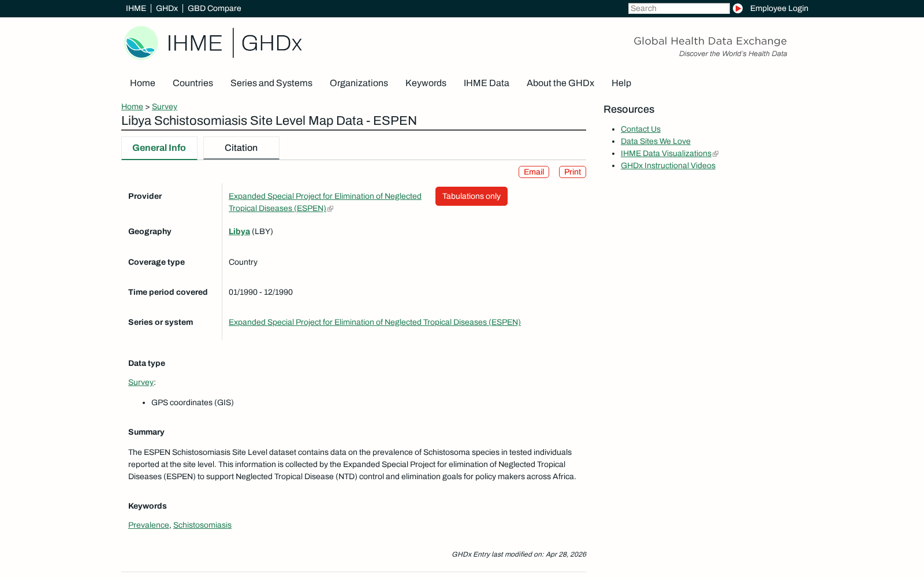Open the Schistosomiasis keyword link
This screenshot has width=924, height=578.
(x=202, y=525)
